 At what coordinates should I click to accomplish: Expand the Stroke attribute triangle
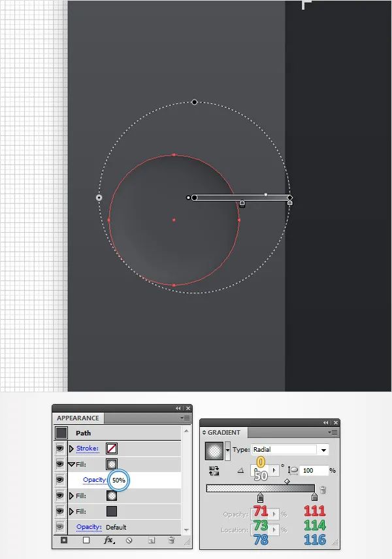pyautogui.click(x=71, y=449)
